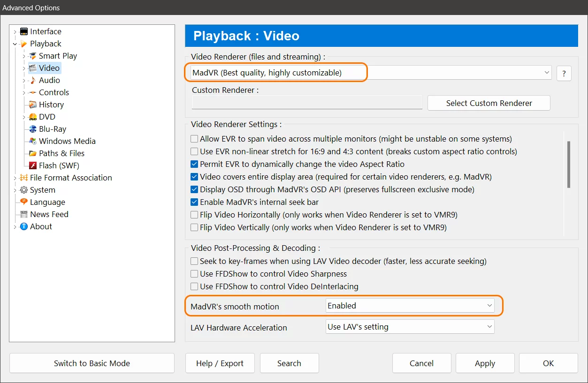Viewport: 588px width, 383px height.
Task: Check FFDShow control Video DeInterlacing
Action: (194, 286)
